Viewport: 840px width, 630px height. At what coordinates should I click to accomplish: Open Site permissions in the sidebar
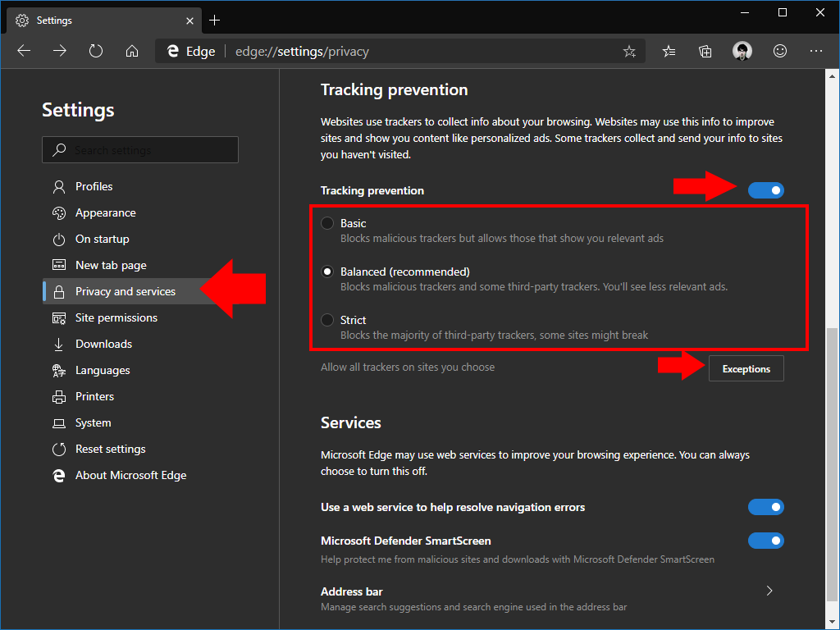pos(116,317)
